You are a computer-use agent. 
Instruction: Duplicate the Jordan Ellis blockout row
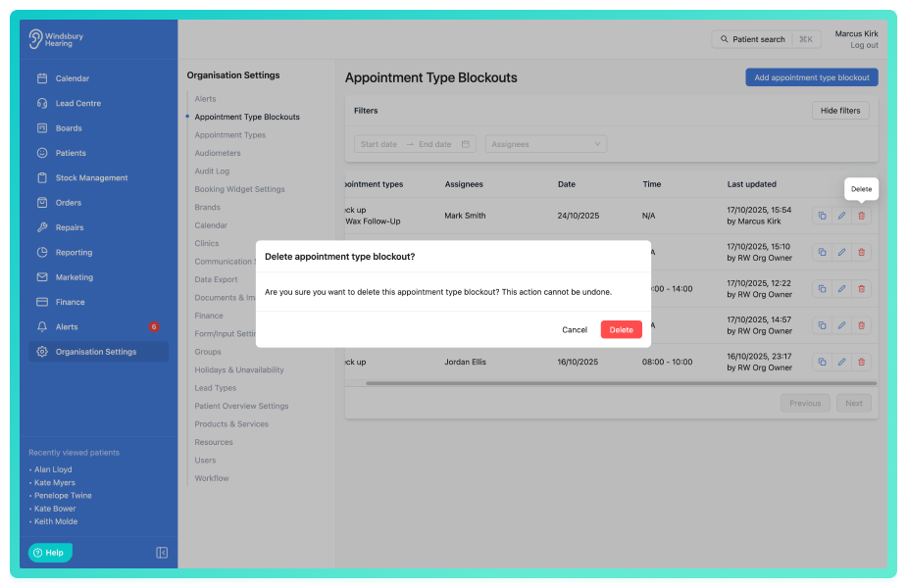[x=822, y=362]
